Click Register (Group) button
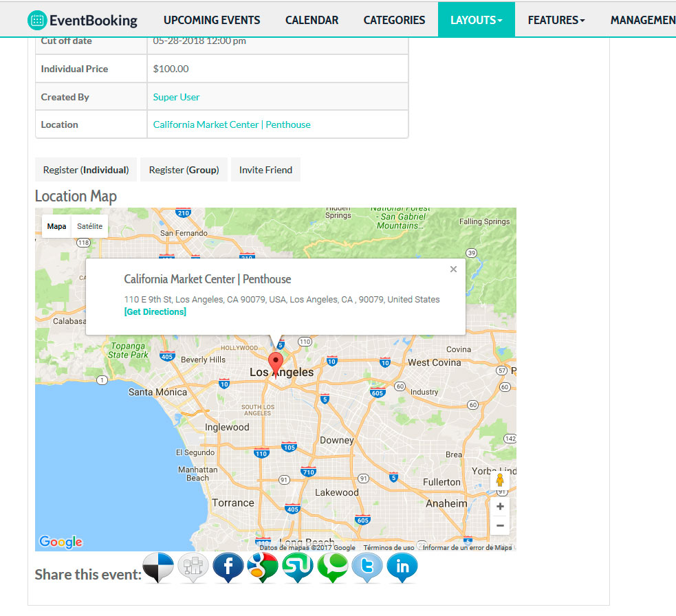This screenshot has height=616, width=676. 184,170
